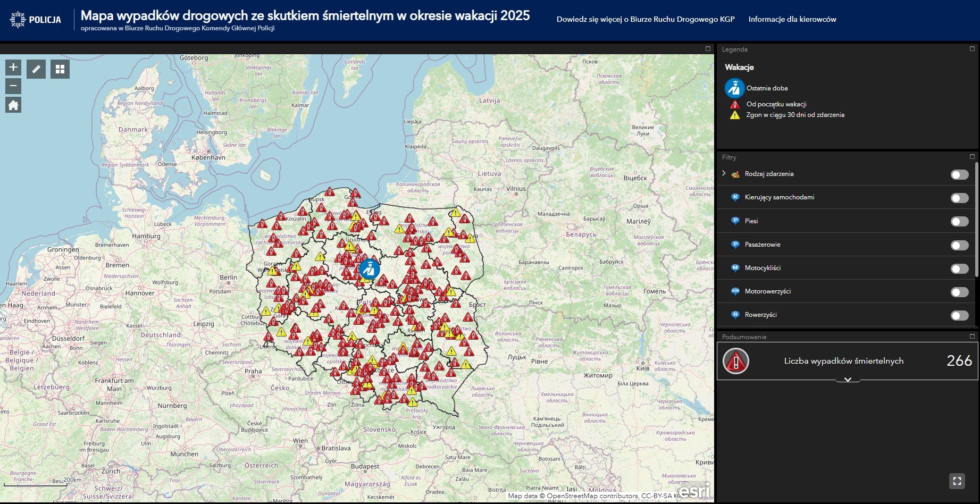Return to default map extent via home icon
This screenshot has height=504, width=980.
(13, 104)
